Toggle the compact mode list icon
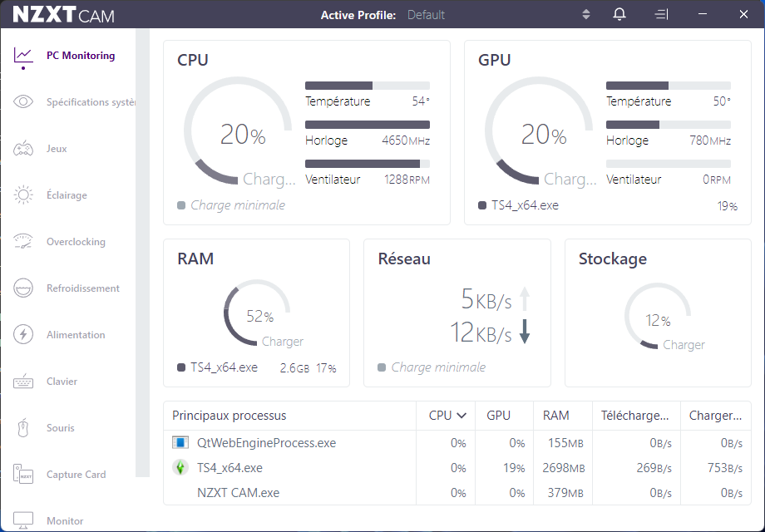This screenshot has height=532, width=765. pyautogui.click(x=661, y=15)
